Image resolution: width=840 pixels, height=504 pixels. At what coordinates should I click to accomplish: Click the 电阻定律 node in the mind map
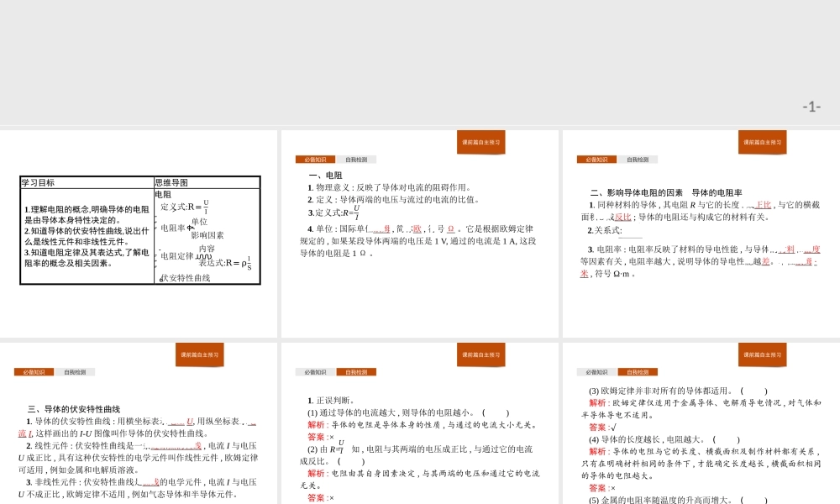tap(176, 256)
